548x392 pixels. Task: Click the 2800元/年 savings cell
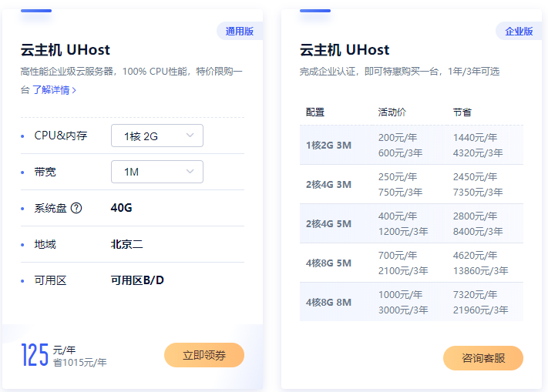tap(476, 216)
